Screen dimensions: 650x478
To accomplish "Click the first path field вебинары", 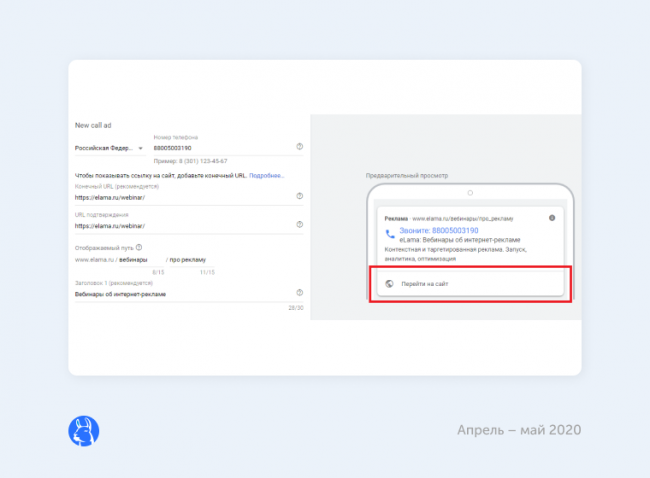I will [x=141, y=260].
